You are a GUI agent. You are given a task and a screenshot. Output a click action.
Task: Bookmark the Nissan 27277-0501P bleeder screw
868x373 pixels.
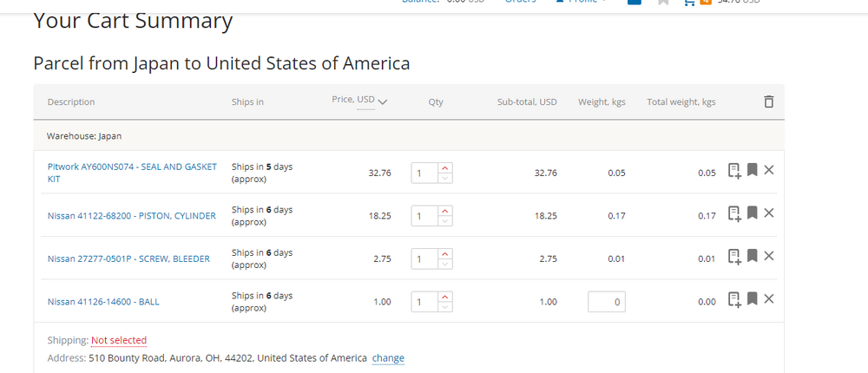752,256
